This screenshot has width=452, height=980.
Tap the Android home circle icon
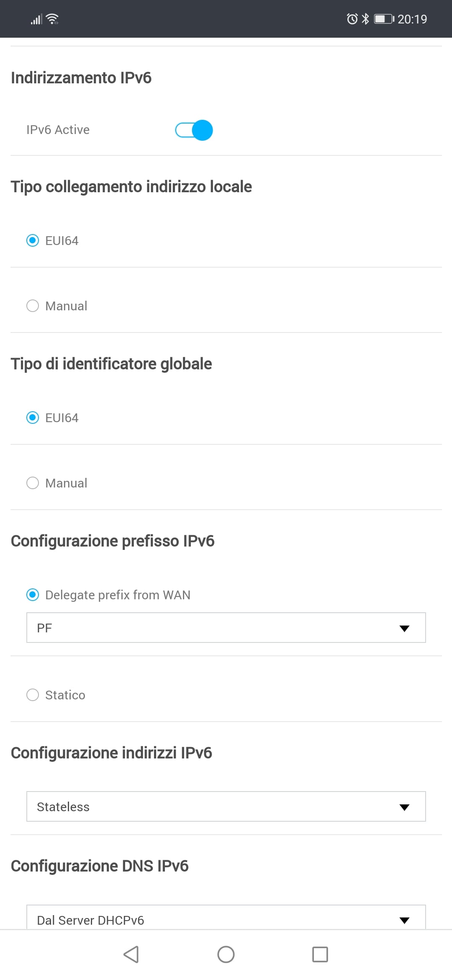(226, 954)
